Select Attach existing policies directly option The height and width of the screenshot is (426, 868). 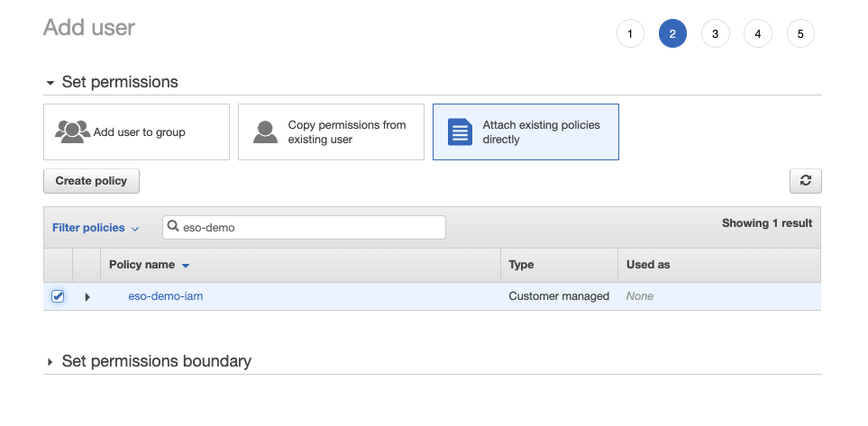point(525,132)
